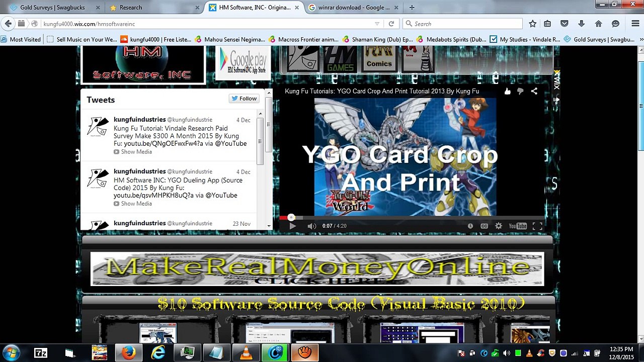Open the address bar history dropdown arrow

click(x=377, y=24)
